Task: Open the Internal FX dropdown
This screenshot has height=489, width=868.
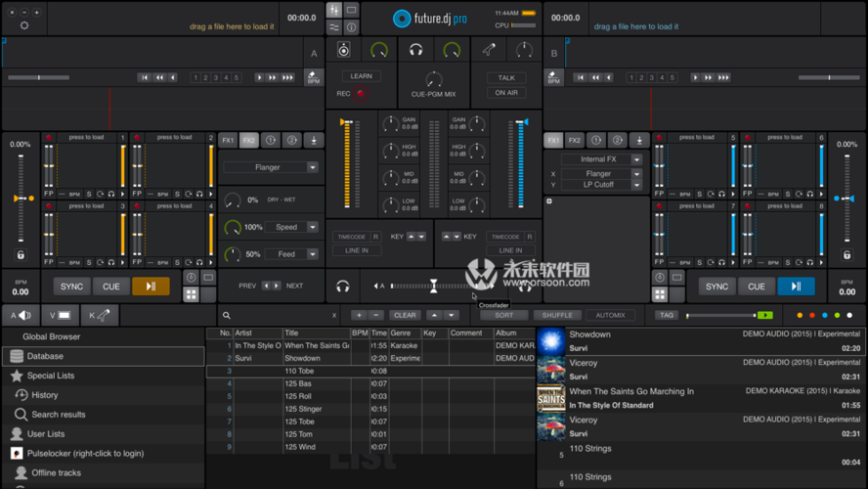Action: [636, 159]
